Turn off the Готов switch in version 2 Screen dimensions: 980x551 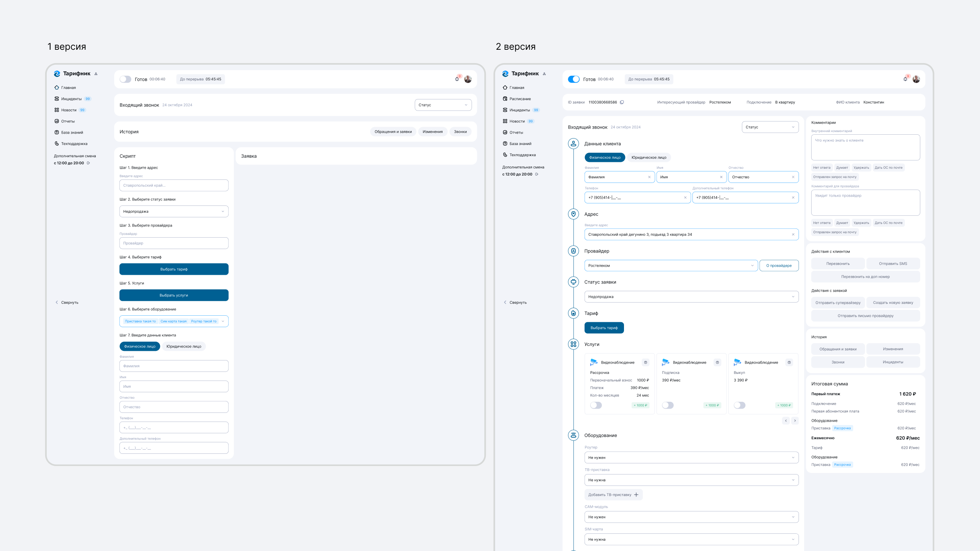[573, 79]
